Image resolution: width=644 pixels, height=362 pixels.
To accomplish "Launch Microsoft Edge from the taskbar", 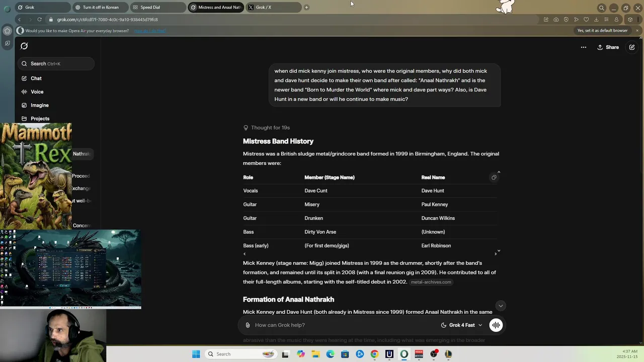I will coord(331,354).
